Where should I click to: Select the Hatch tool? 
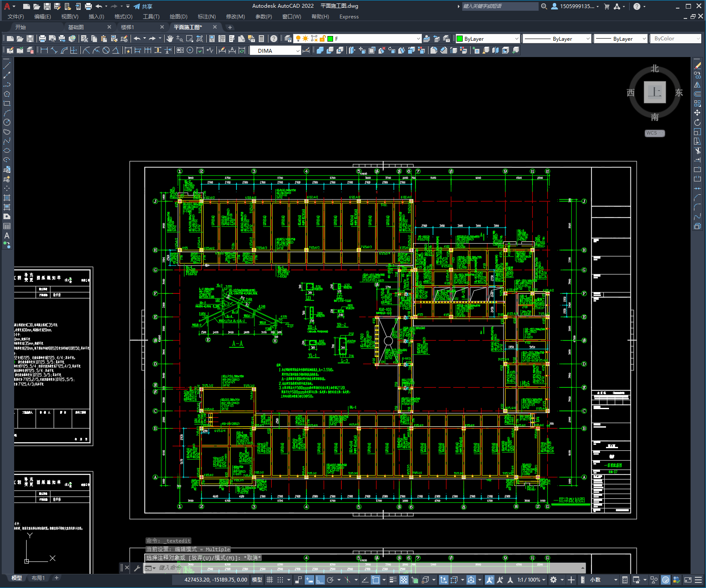[7, 198]
